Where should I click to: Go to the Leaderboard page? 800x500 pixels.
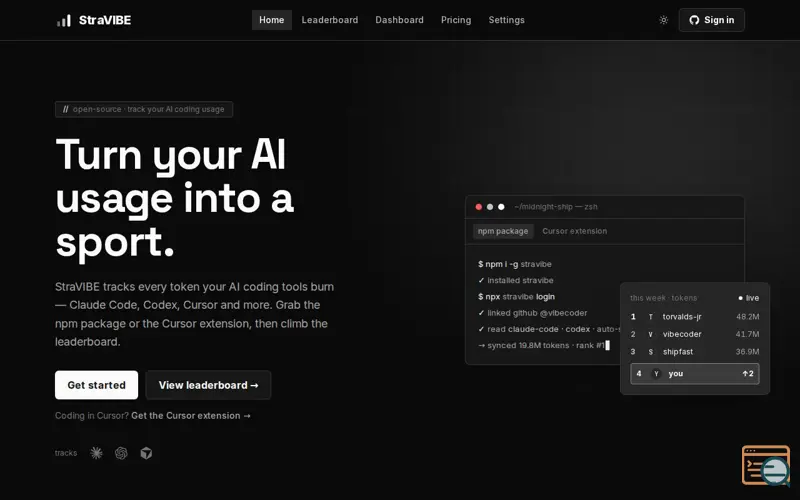pyautogui.click(x=330, y=20)
